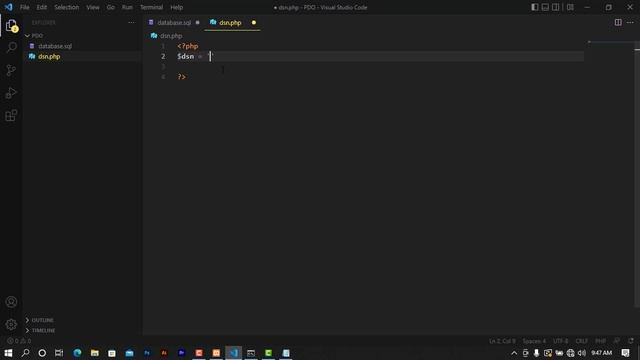640x360 pixels.
Task: Change encoding via UTF-8 status item
Action: [560, 341]
